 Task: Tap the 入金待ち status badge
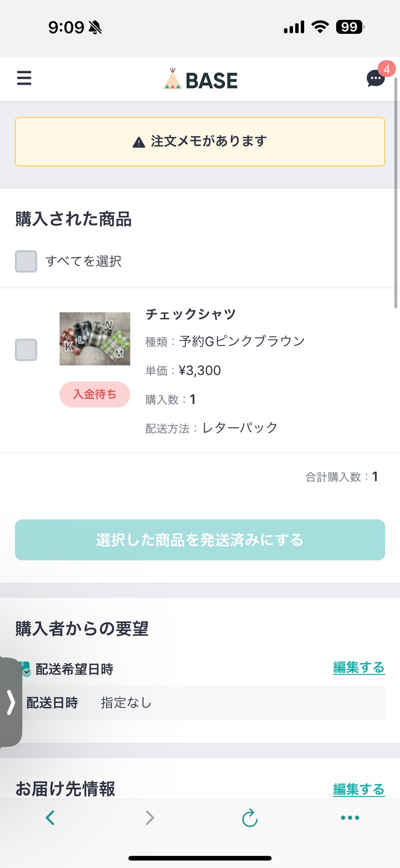pyautogui.click(x=95, y=394)
